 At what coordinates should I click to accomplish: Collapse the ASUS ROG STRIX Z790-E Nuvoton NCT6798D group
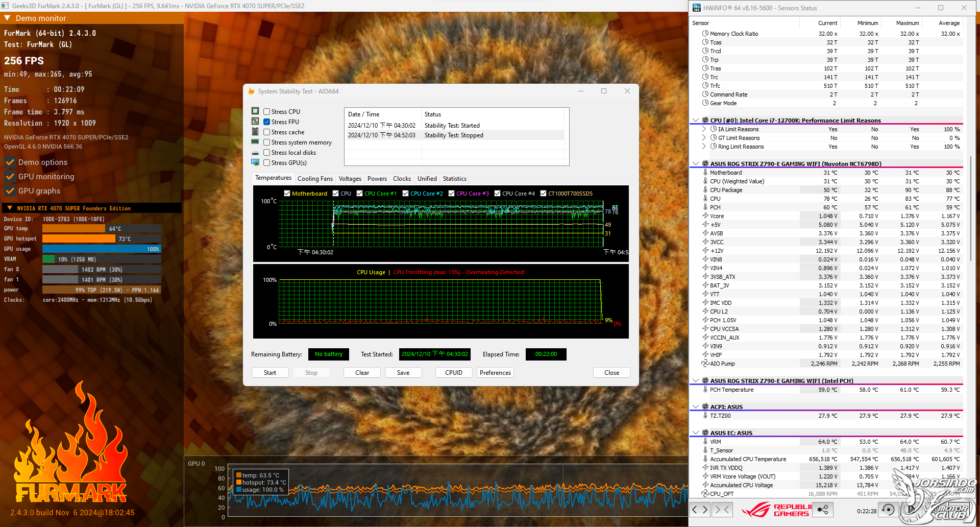click(x=695, y=164)
